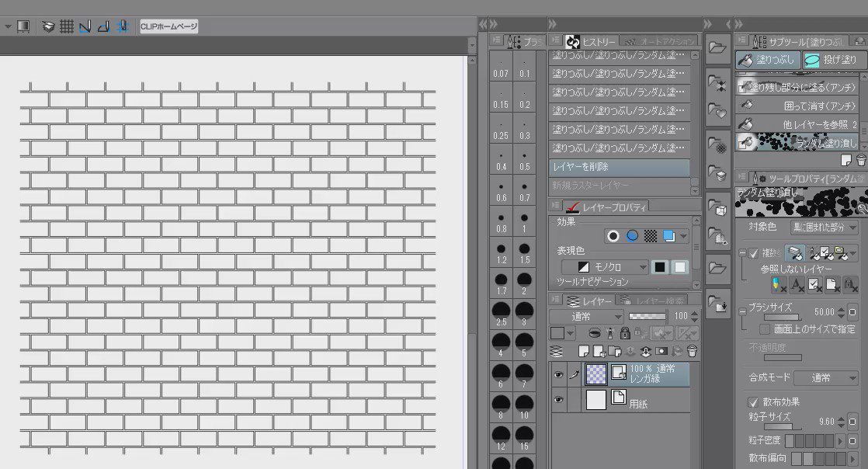Click the create layer mask icon
868x469 pixels.
[x=661, y=351]
